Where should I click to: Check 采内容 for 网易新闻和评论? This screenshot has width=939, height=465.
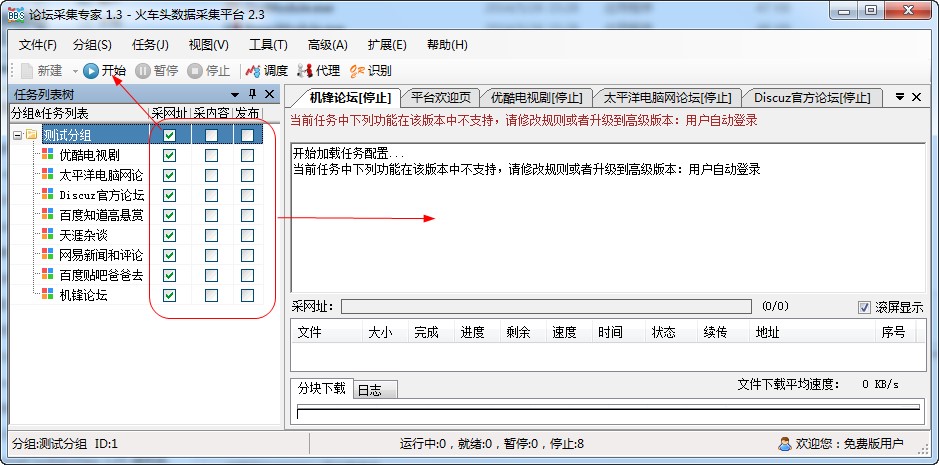tap(211, 255)
